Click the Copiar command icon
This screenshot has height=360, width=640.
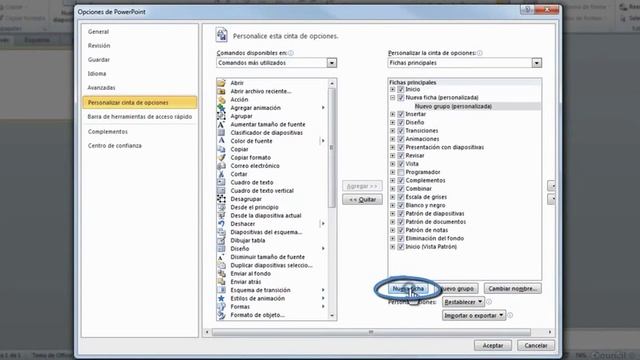tap(221, 149)
